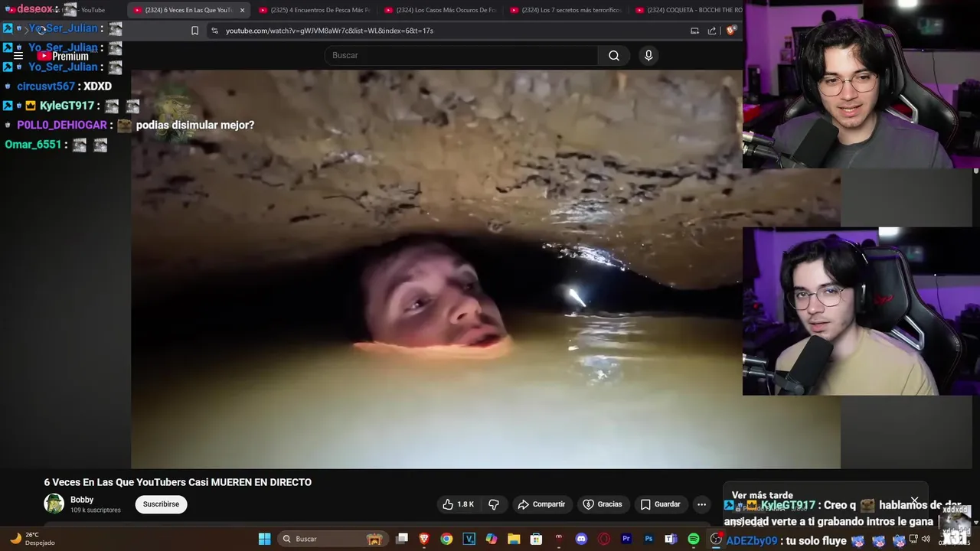The image size is (980, 551).
Task: Click the video player showing cave diver
Action: 485,269
